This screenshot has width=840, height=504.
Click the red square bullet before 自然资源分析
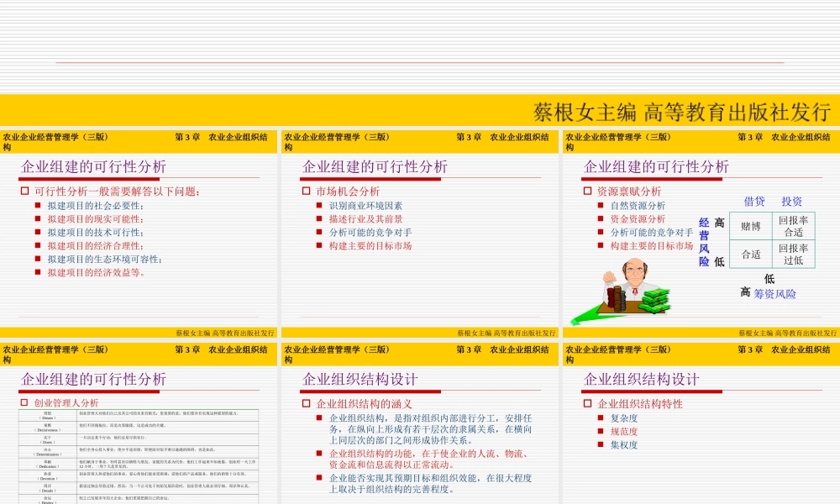click(x=600, y=206)
